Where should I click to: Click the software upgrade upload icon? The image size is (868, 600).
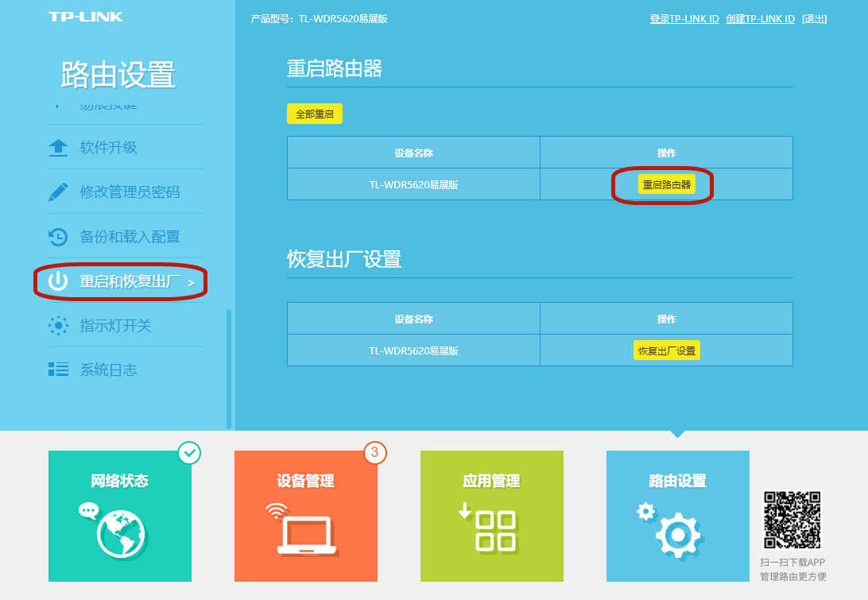[58, 148]
